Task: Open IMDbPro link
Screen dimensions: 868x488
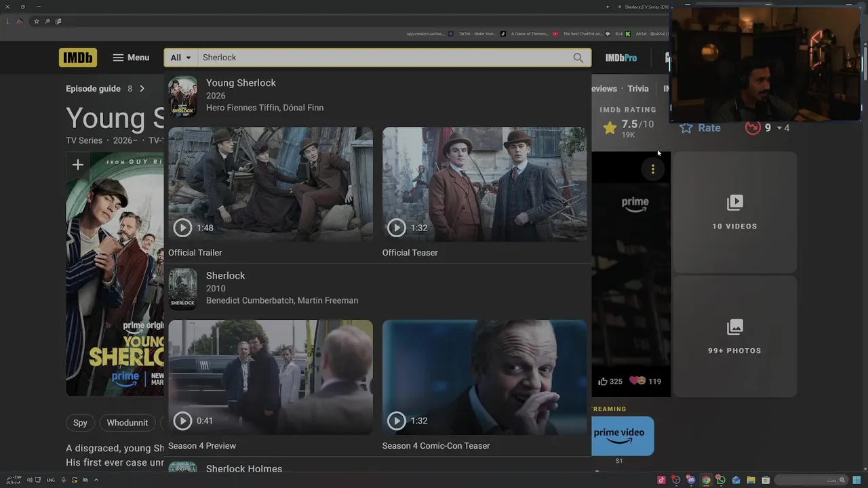Action: (621, 58)
